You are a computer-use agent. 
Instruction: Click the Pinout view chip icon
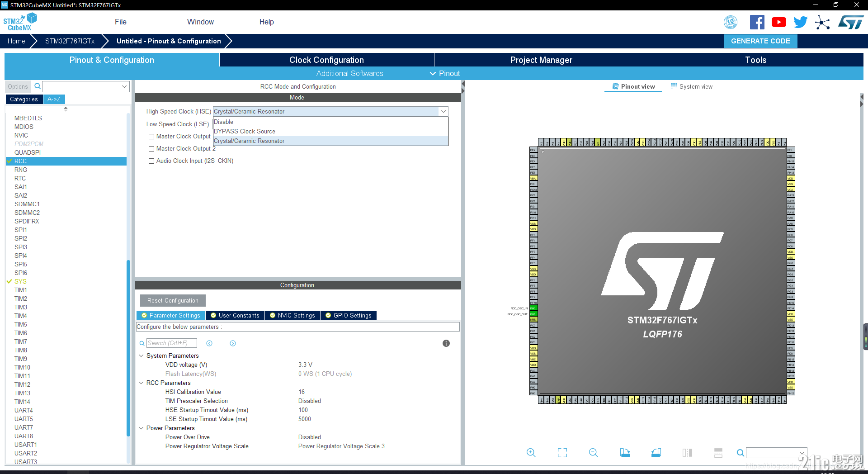616,86
